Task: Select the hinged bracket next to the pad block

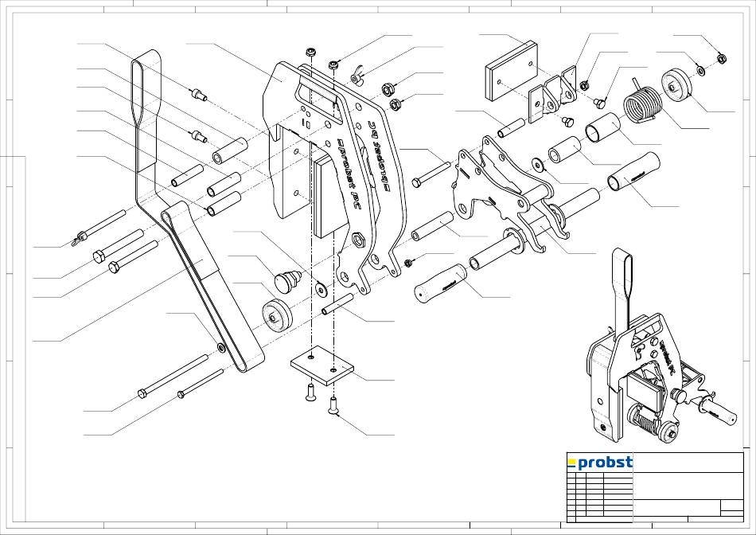Action: [x=553, y=95]
